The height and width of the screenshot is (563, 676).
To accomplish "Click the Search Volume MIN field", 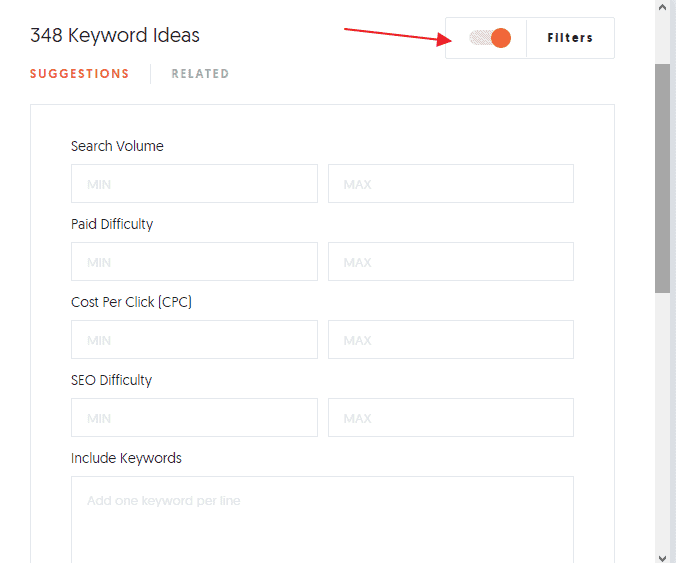I will (194, 184).
